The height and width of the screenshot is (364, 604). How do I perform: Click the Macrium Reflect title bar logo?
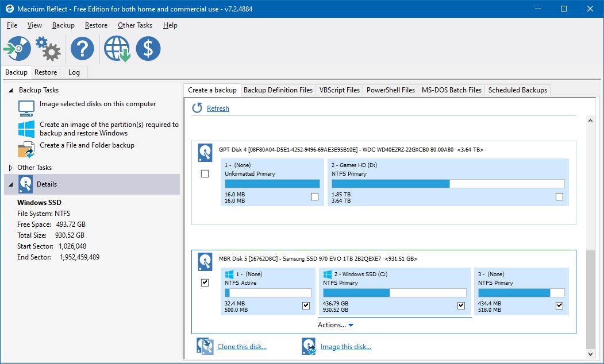pyautogui.click(x=10, y=9)
